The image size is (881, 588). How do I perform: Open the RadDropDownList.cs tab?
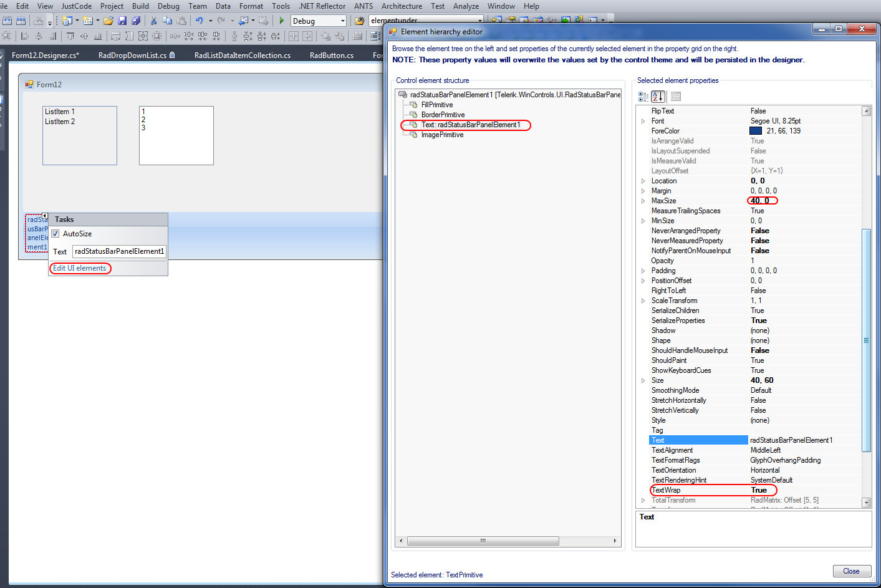click(136, 55)
